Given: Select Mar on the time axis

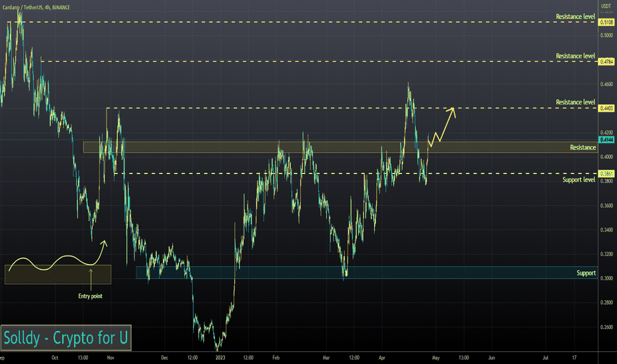Looking at the screenshot, I should [x=326, y=357].
